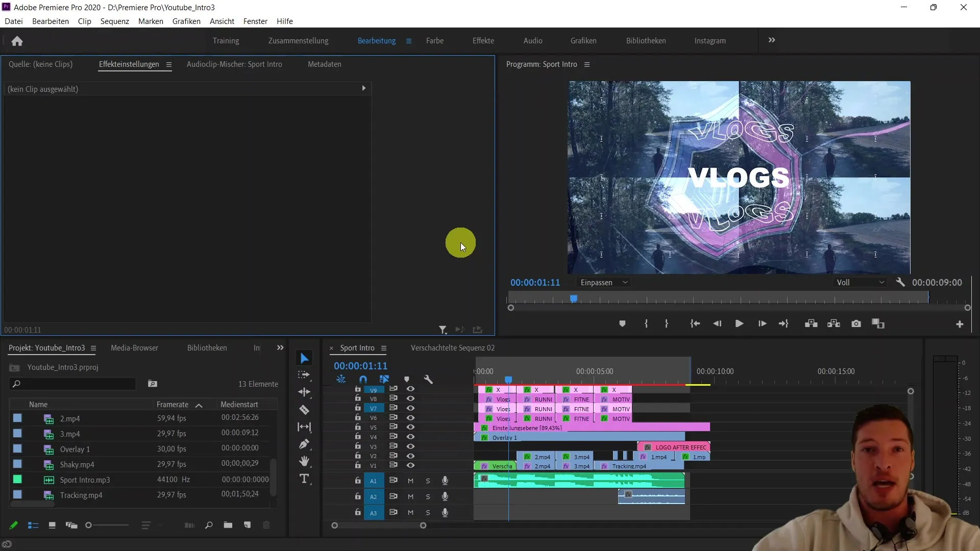Toggle mute on A2 audio track
This screenshot has width=980, height=551.
tap(410, 496)
